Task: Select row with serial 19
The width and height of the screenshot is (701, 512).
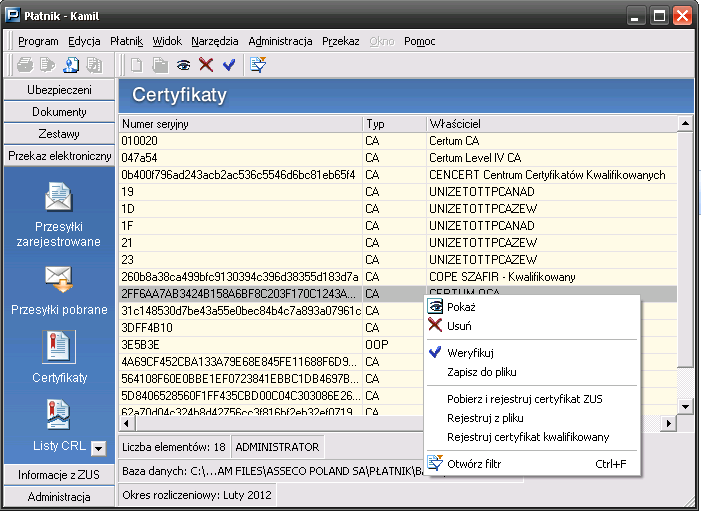Action: 398,192
